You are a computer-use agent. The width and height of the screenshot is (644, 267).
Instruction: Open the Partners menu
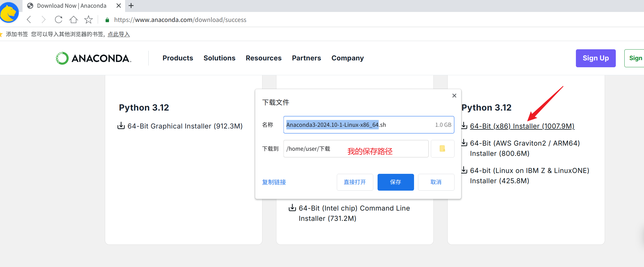click(306, 58)
